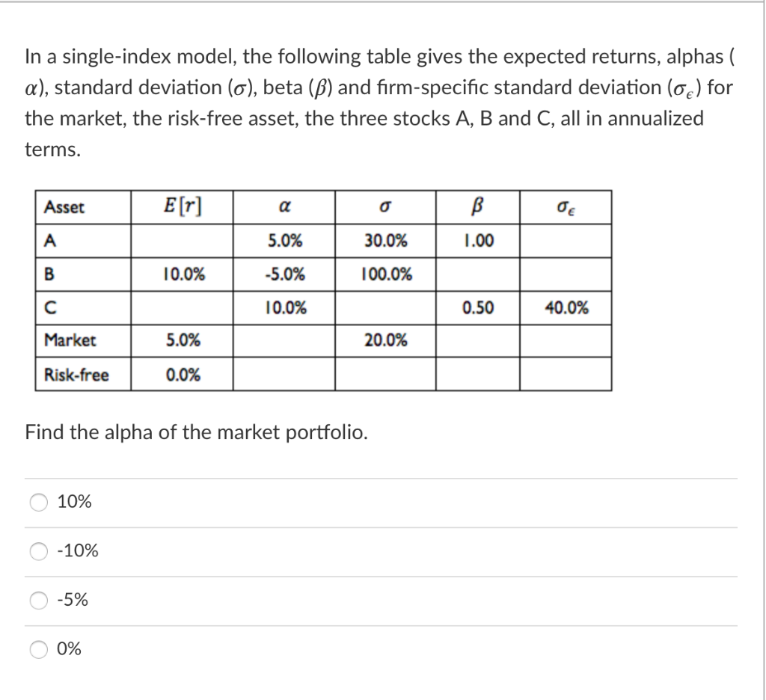Click the 40.0% value for stock C
The width and height of the screenshot is (766, 700).
pyautogui.click(x=567, y=307)
